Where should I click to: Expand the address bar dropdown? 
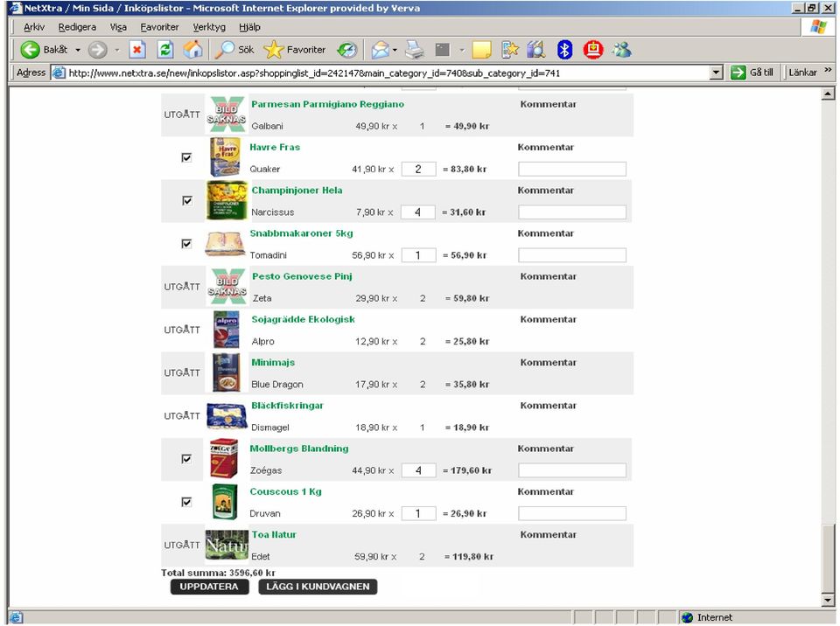click(x=716, y=73)
